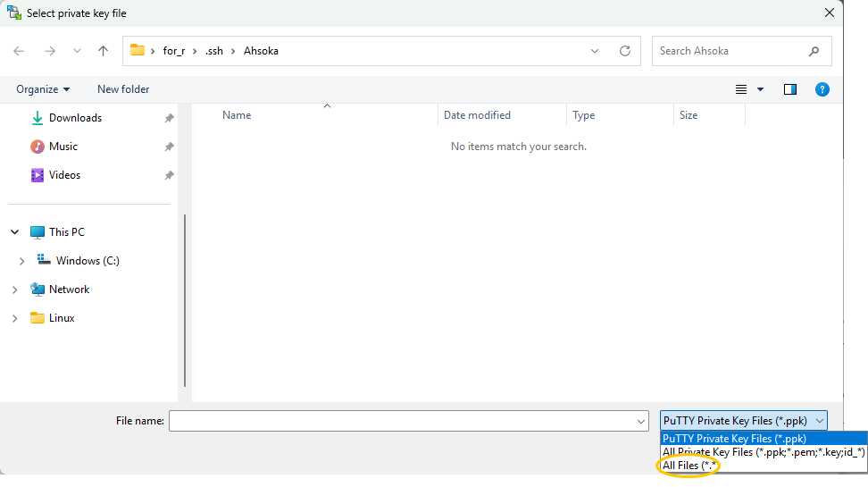Expand the Network node

(15, 290)
